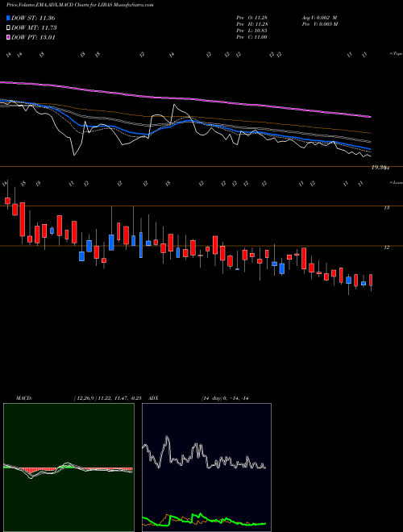Click the 'Pre H: 11.28' value

coord(252,24)
